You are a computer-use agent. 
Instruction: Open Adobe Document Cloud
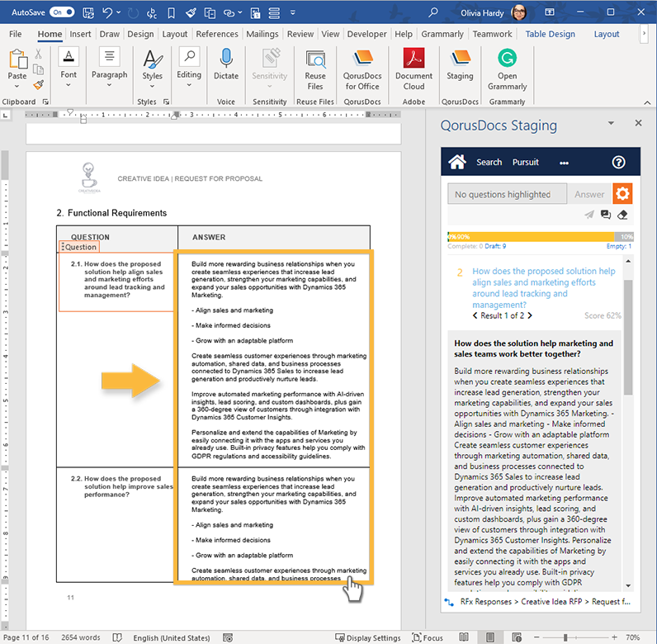point(414,69)
